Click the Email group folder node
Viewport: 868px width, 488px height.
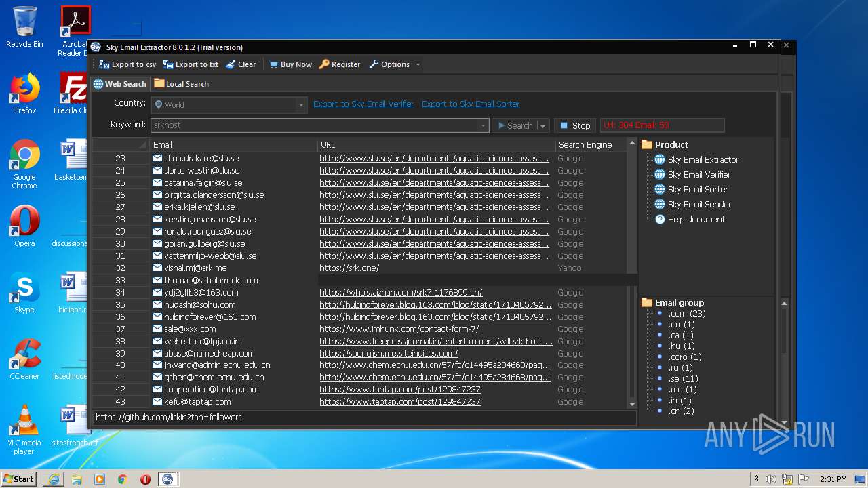pos(673,303)
